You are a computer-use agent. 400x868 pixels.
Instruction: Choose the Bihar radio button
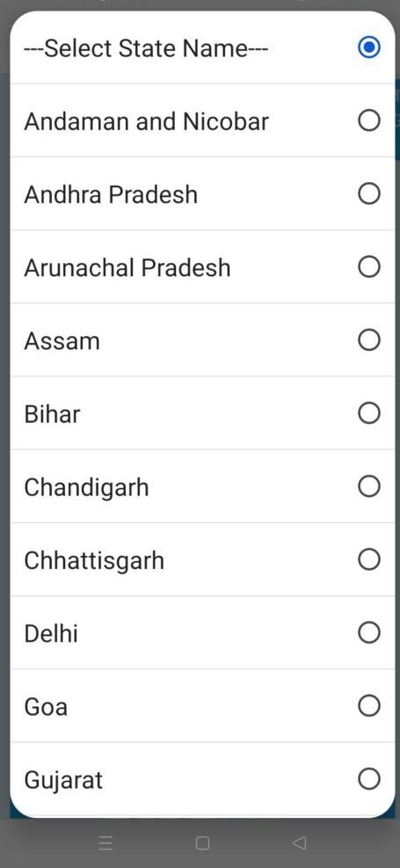pos(369,413)
